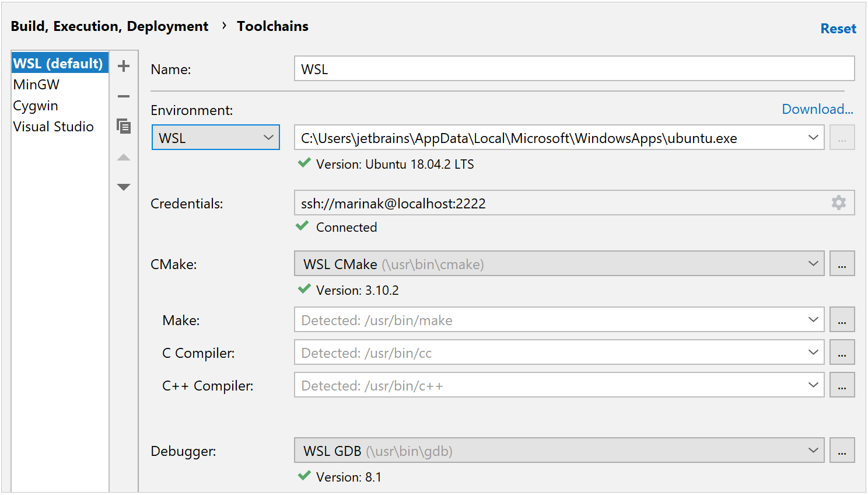Select the WSL (default) toolchain
Image resolution: width=868 pixels, height=495 pixels.
60,63
